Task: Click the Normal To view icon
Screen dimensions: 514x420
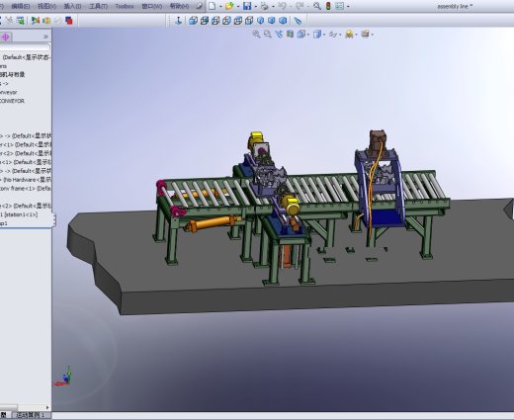Action: (179, 21)
